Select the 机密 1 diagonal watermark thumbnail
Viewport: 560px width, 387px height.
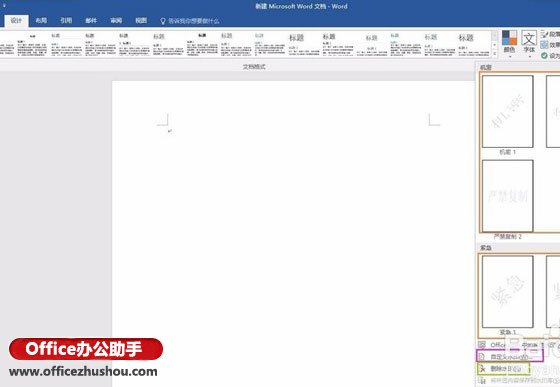point(508,111)
